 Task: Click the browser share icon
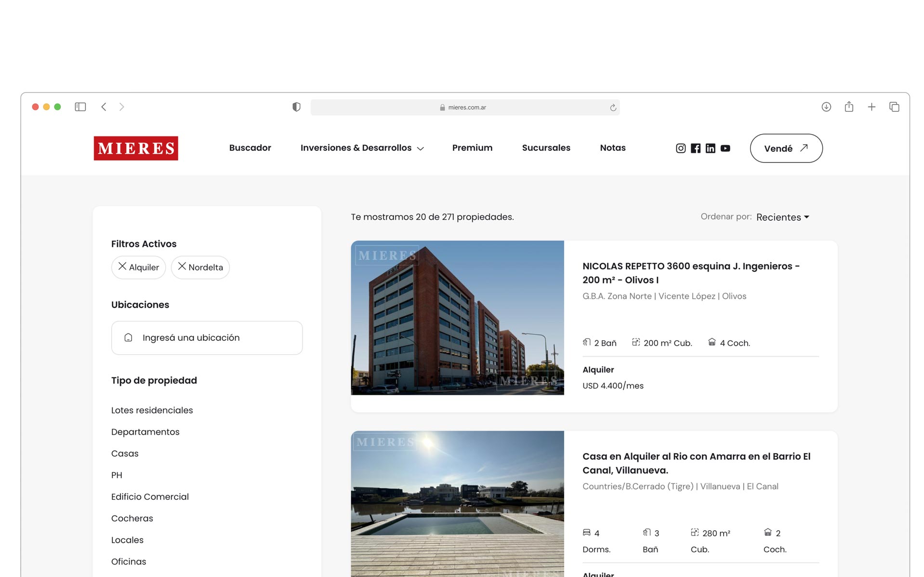click(x=849, y=107)
